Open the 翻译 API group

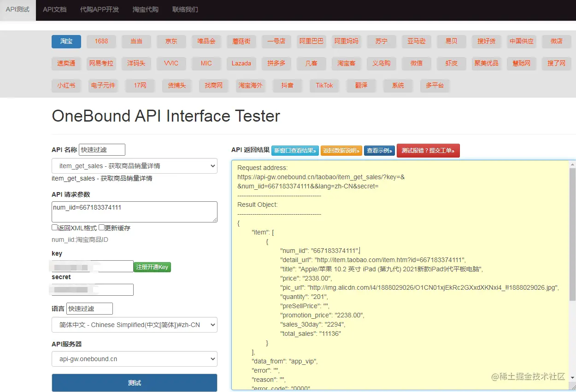coord(361,86)
